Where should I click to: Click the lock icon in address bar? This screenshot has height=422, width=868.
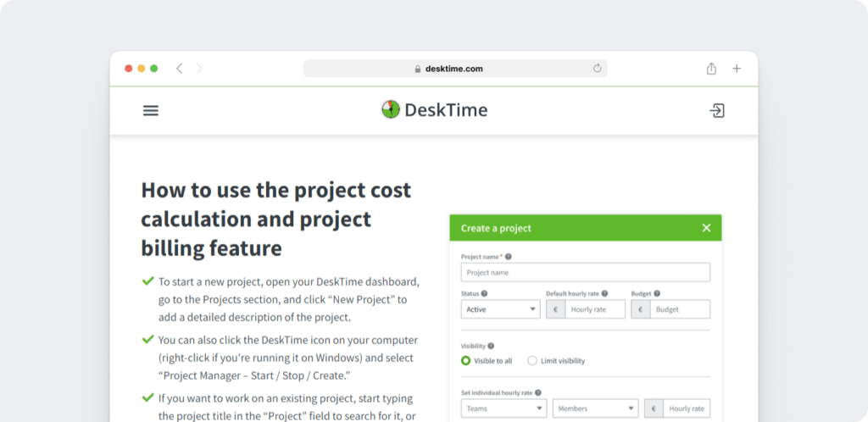pos(418,69)
